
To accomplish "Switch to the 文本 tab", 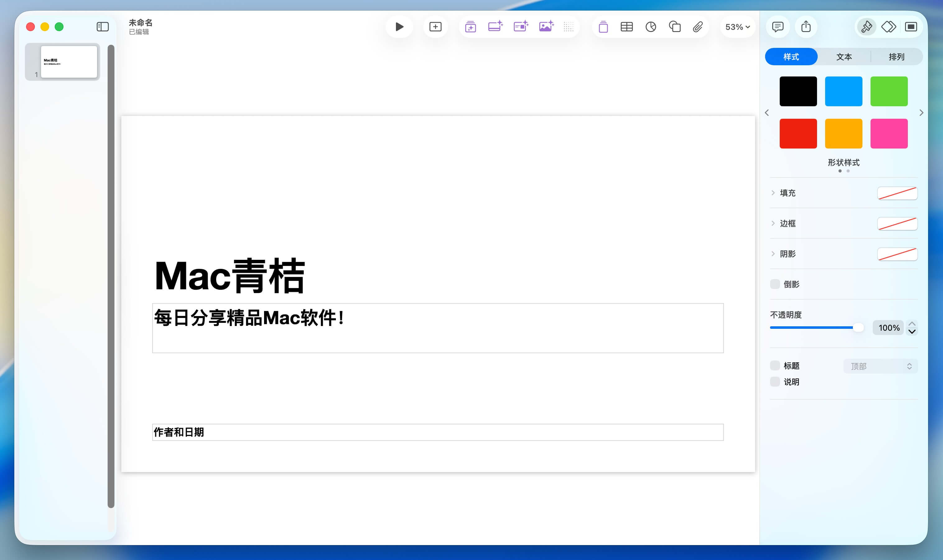I will pos(844,57).
